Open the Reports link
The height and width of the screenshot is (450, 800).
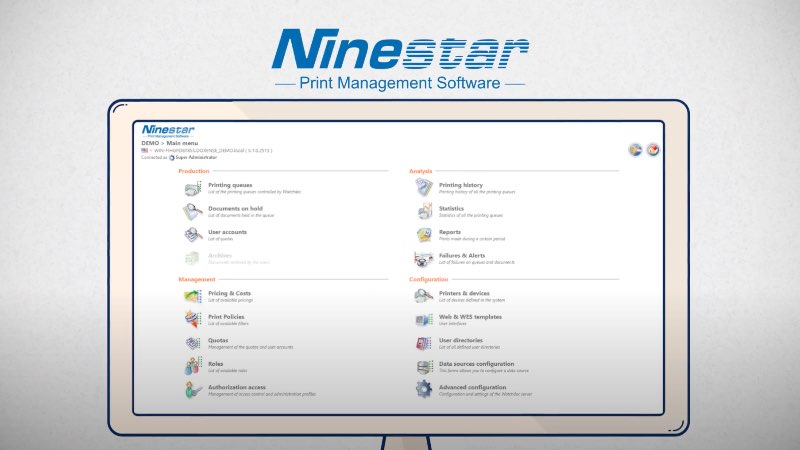450,232
